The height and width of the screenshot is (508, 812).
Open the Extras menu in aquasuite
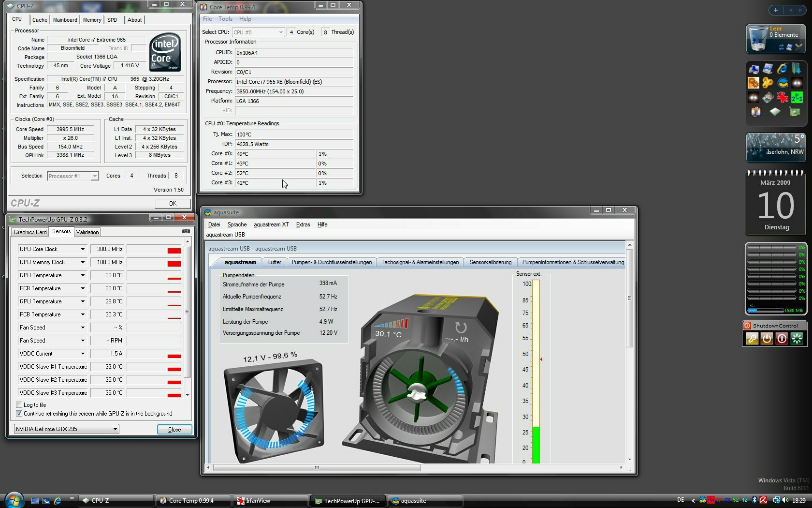303,224
